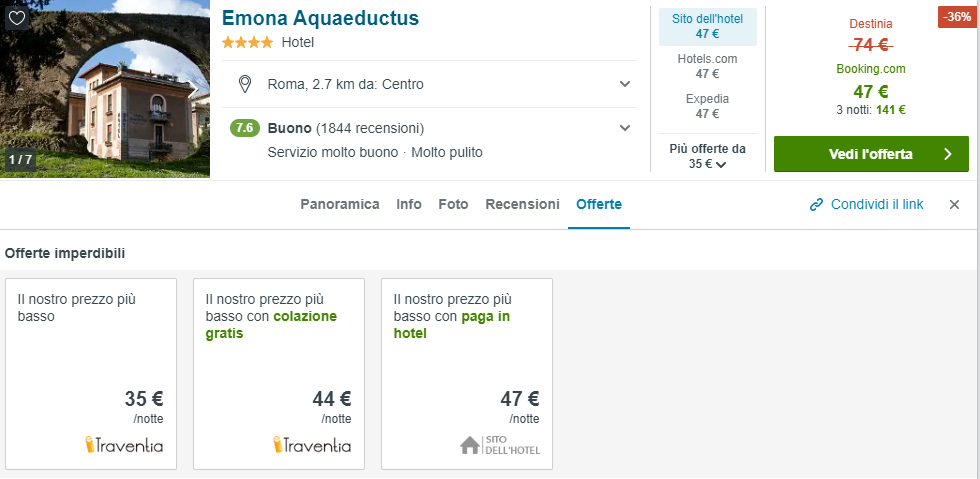Switch to the Panoramica tab

tap(340, 204)
